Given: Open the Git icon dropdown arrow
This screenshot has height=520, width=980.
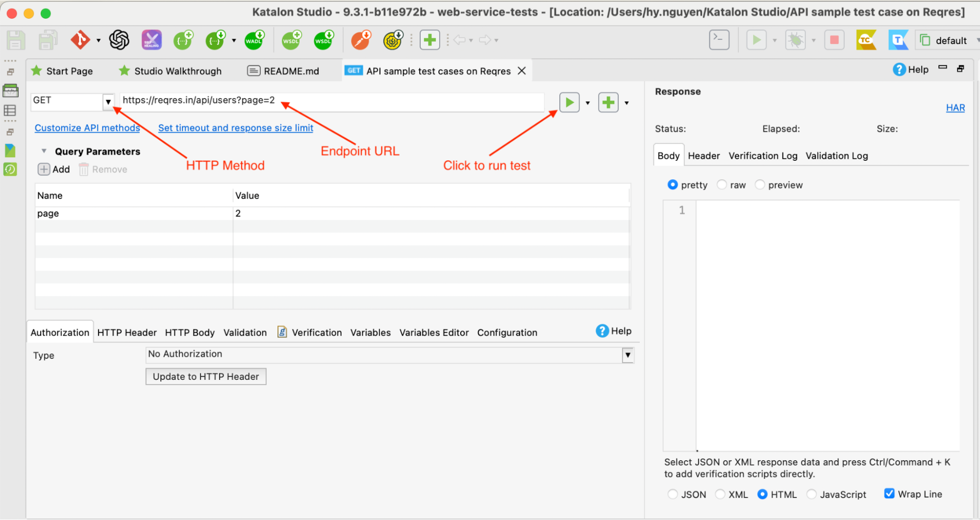Looking at the screenshot, I should pyautogui.click(x=99, y=41).
